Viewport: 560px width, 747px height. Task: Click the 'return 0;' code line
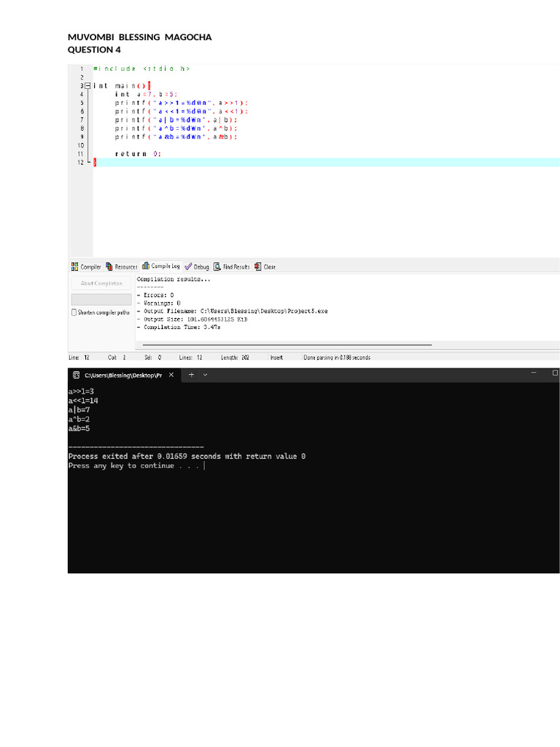click(x=138, y=154)
